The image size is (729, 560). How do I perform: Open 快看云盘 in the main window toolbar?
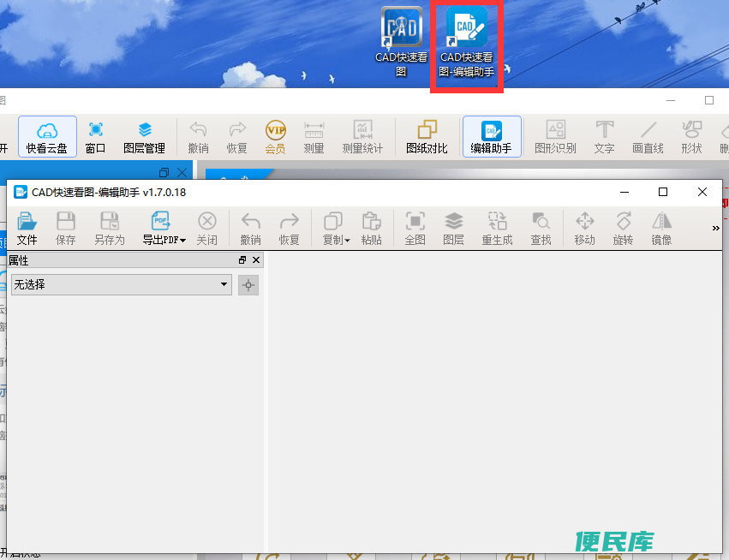tap(47, 137)
